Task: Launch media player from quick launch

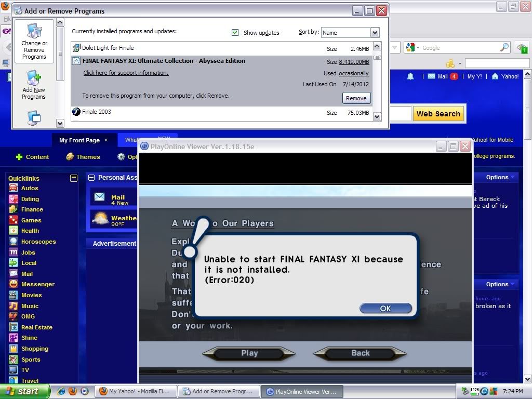Action: coord(85,391)
